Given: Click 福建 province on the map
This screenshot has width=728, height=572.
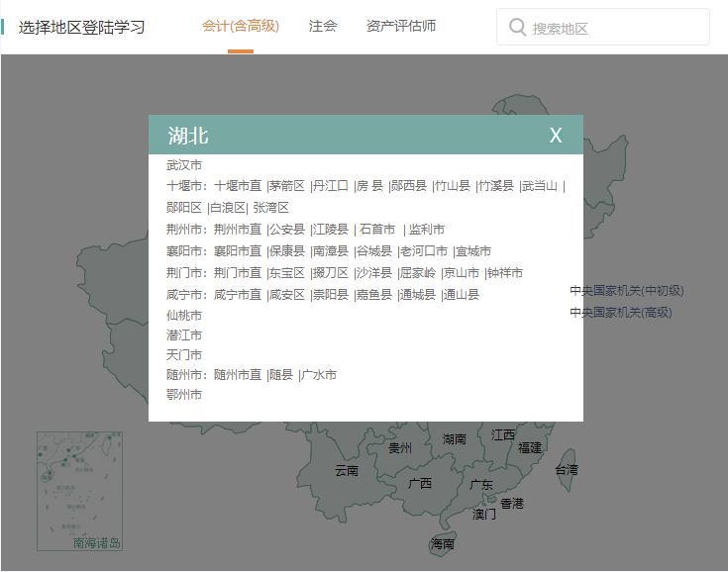Looking at the screenshot, I should click(x=530, y=447).
